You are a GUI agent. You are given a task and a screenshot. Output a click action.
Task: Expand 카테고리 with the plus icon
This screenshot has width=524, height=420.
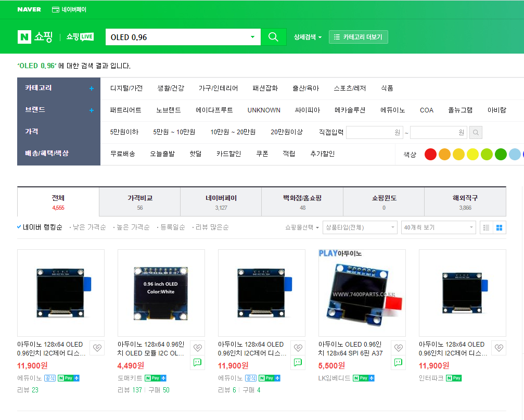coord(92,88)
